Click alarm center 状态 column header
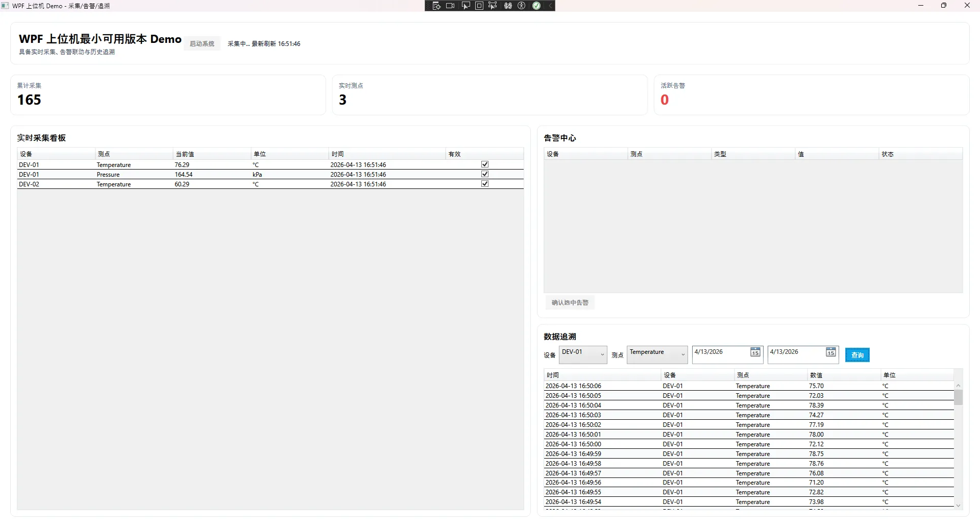The image size is (980, 527). click(x=921, y=154)
